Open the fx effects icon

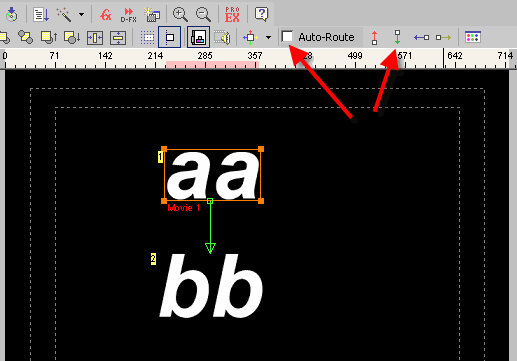(x=106, y=15)
